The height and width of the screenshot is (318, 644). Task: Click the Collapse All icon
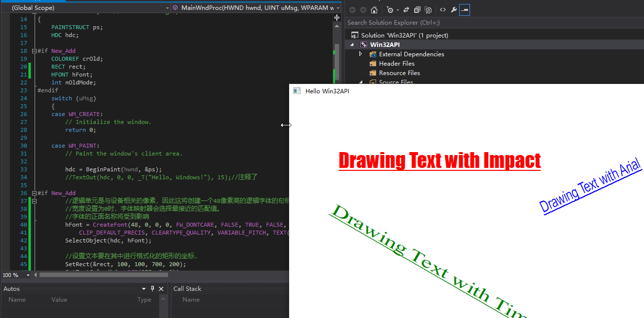point(417,9)
